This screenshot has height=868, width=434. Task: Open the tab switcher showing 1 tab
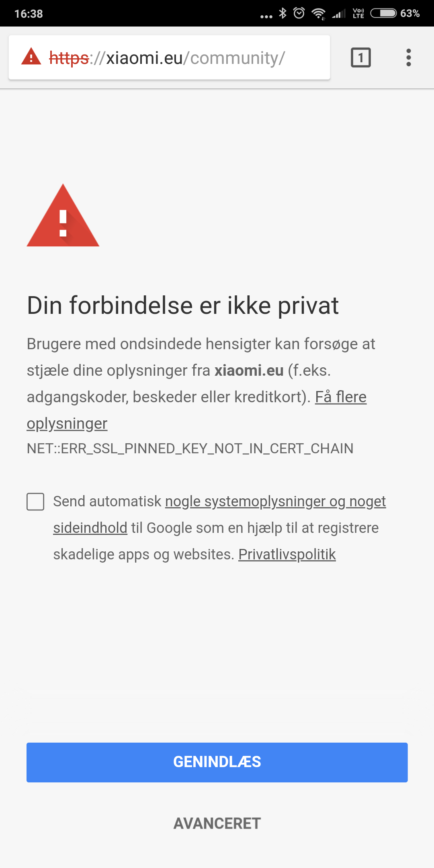(x=361, y=57)
